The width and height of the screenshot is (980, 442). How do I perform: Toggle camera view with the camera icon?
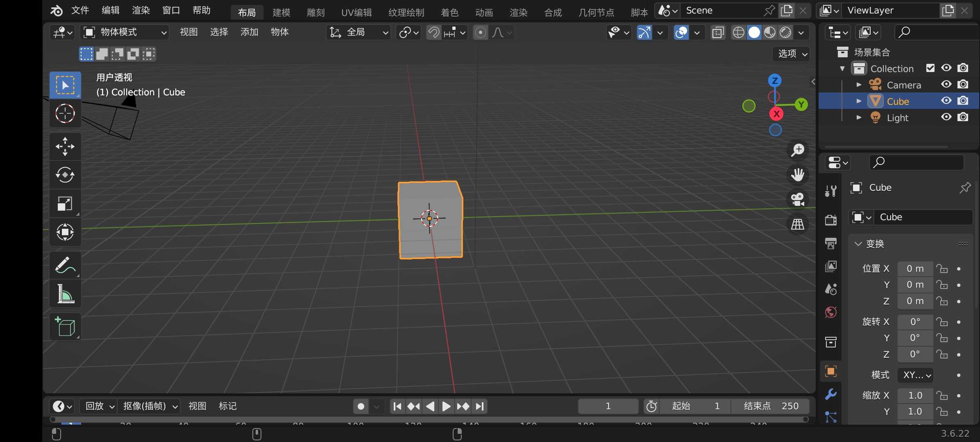pos(797,200)
